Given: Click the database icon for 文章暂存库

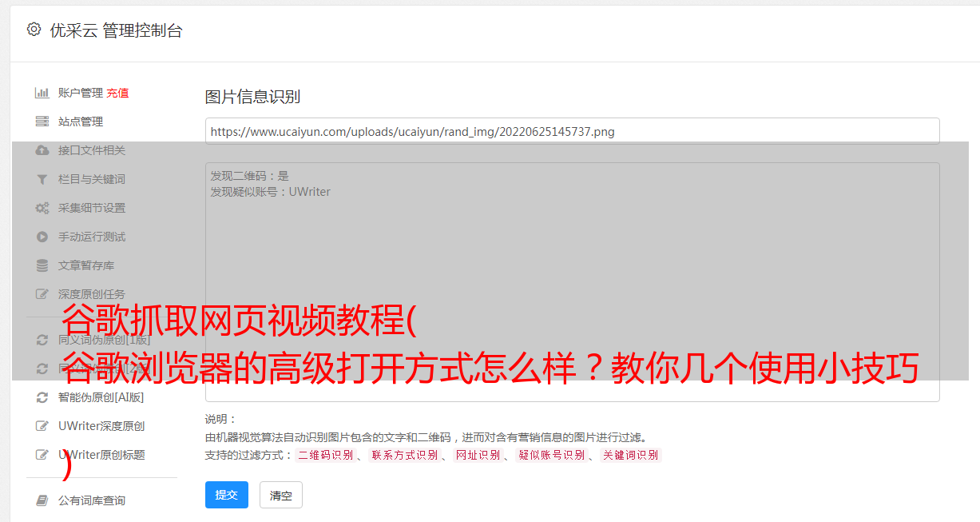Looking at the screenshot, I should tap(42, 265).
